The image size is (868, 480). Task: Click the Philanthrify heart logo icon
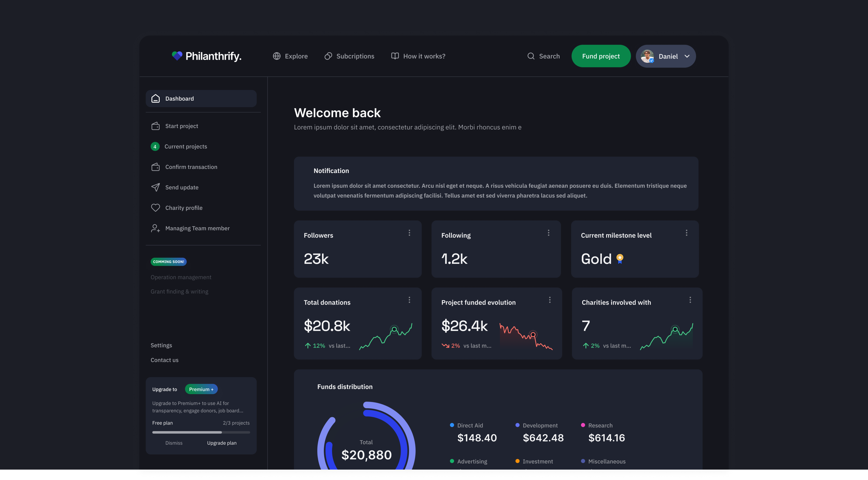click(177, 56)
